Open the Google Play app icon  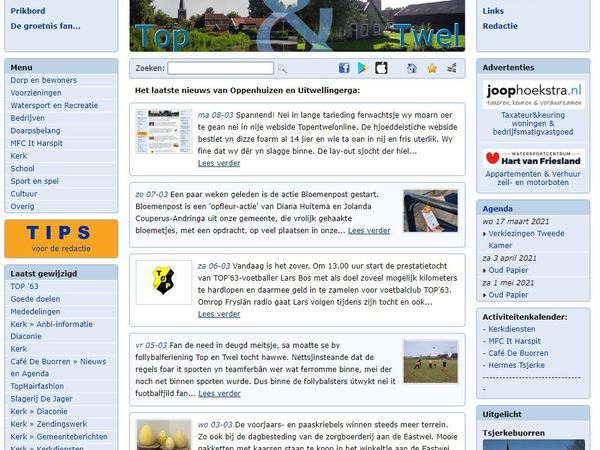coord(362,68)
